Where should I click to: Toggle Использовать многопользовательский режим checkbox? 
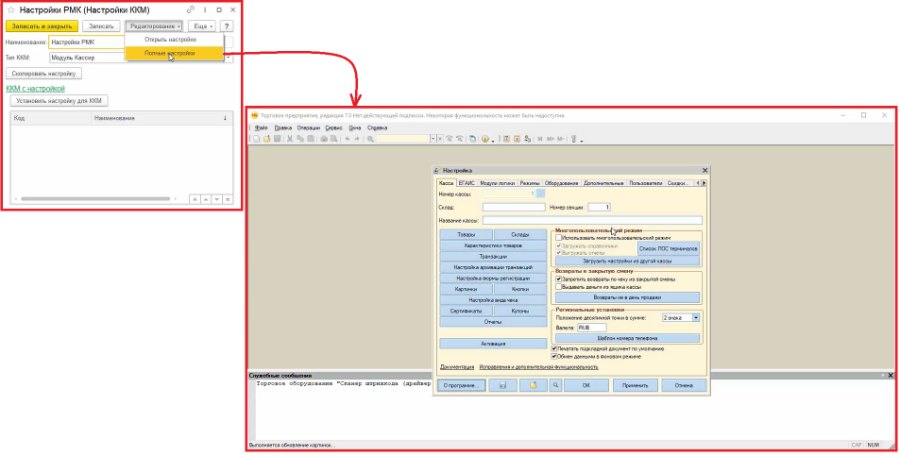pos(559,238)
